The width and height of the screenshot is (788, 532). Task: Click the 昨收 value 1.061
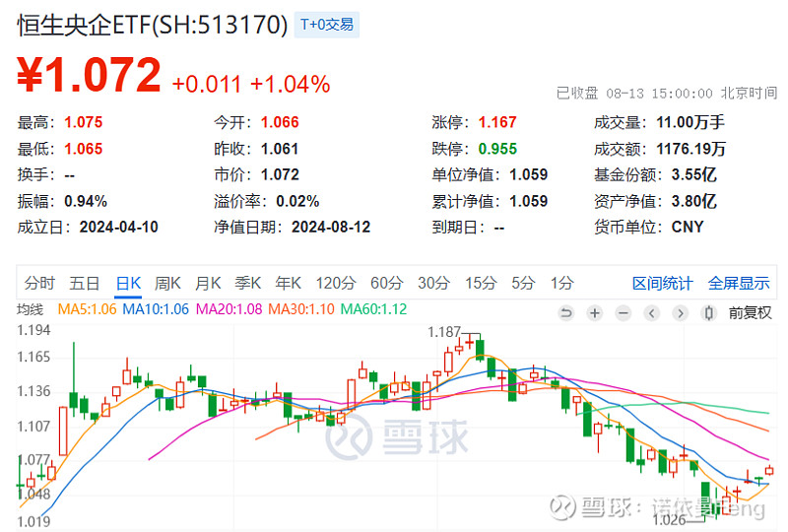tap(280, 149)
